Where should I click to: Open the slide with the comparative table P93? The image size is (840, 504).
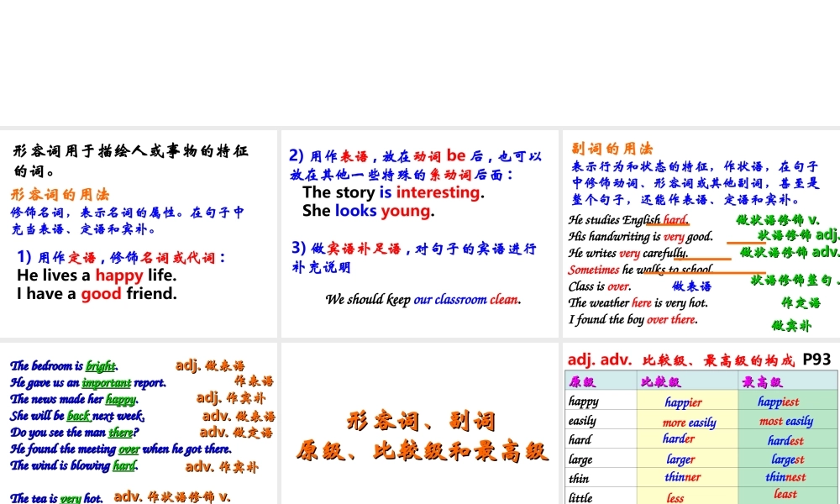tap(701, 423)
